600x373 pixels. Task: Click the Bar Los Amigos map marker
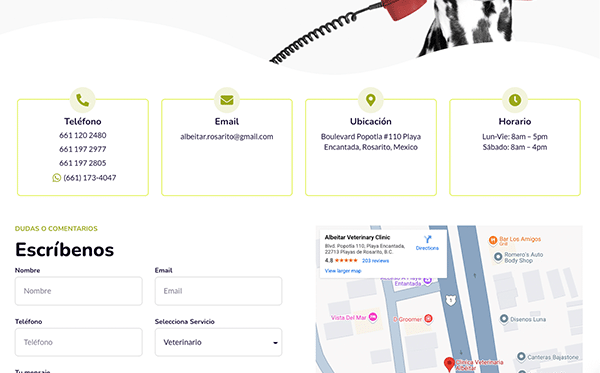pyautogui.click(x=493, y=240)
